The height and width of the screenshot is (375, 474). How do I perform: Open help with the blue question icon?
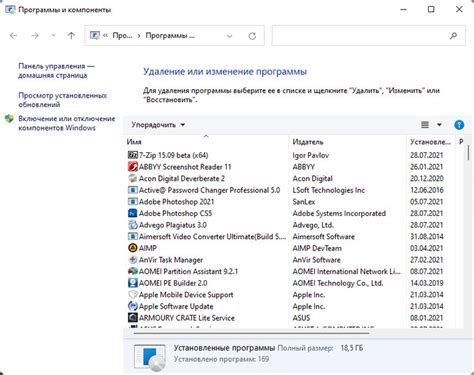[459, 125]
